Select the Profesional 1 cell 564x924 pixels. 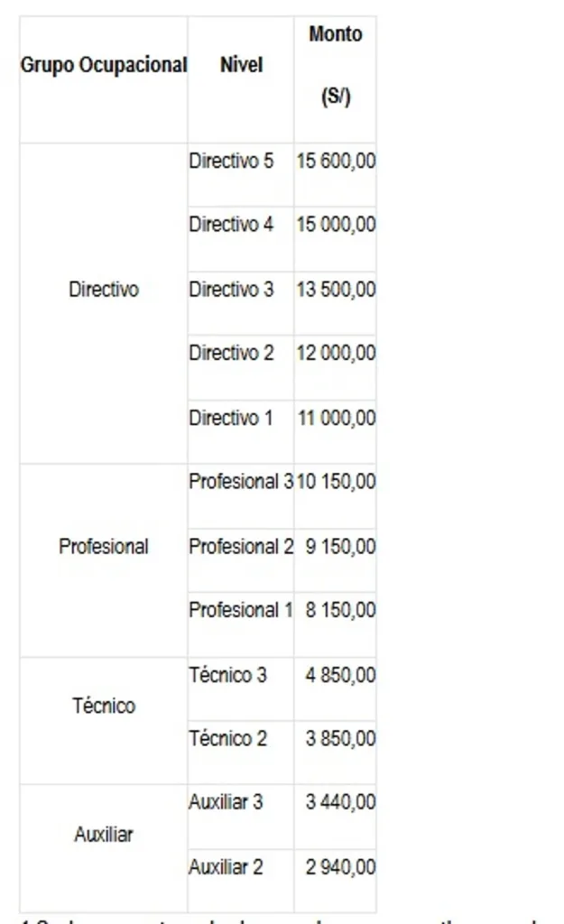tap(241, 624)
